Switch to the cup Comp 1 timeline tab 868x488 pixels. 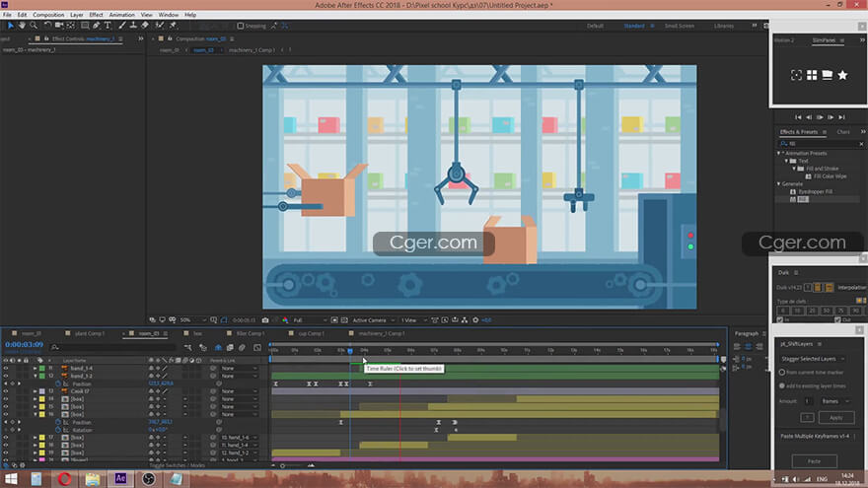[x=311, y=333]
